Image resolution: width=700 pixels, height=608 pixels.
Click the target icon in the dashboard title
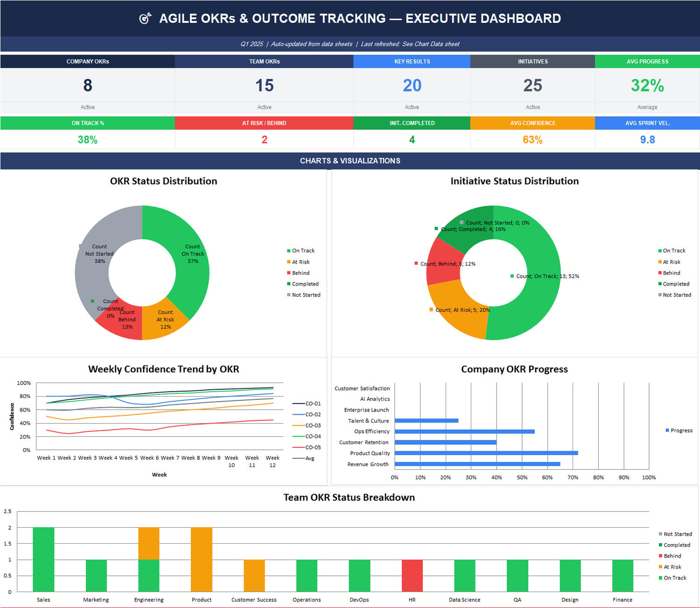click(x=146, y=18)
